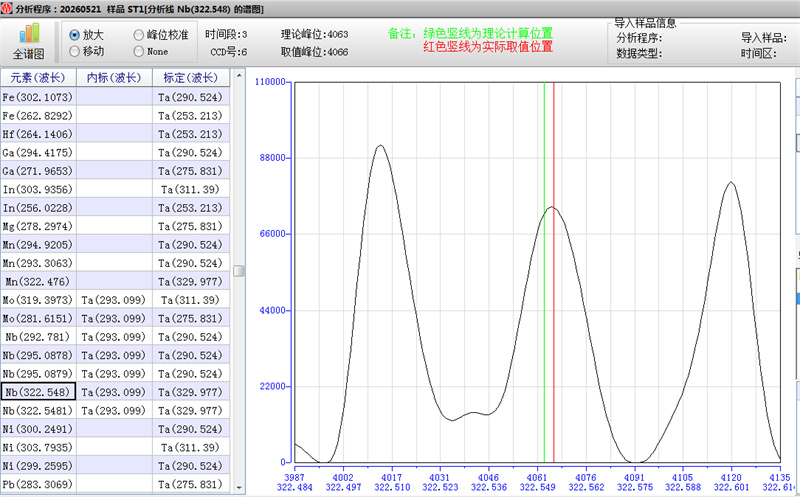
Task: Click the 时间区 label
Action: point(759,53)
